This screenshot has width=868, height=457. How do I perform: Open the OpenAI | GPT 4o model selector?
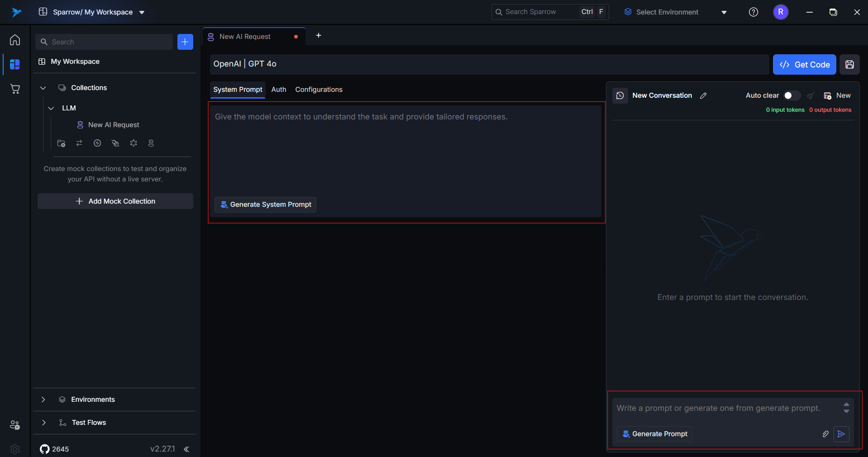(489, 64)
